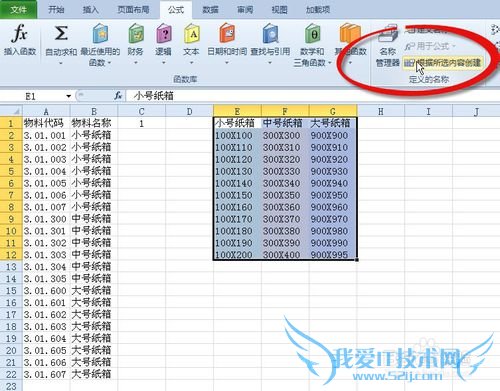Viewport: 500px width, 391px height.
Task: Select column D header
Action: click(189, 111)
